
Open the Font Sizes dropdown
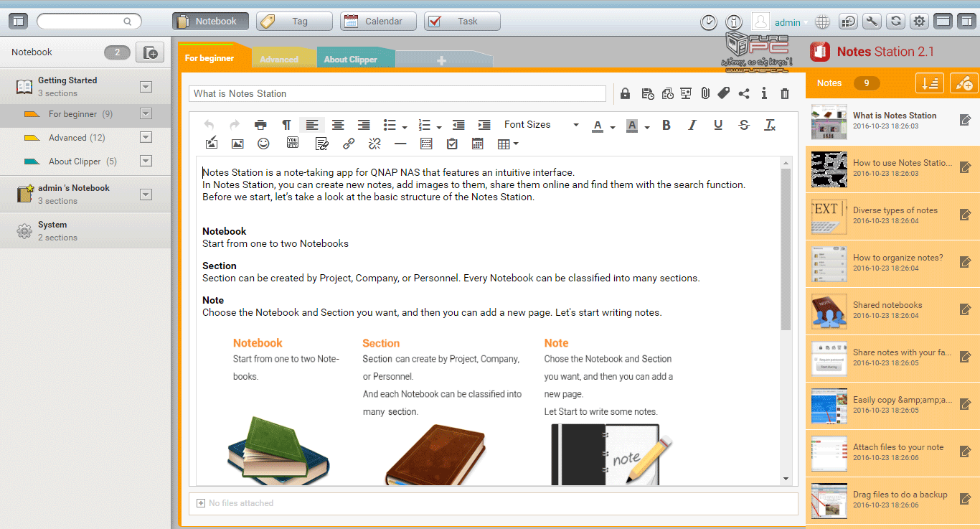tap(540, 125)
